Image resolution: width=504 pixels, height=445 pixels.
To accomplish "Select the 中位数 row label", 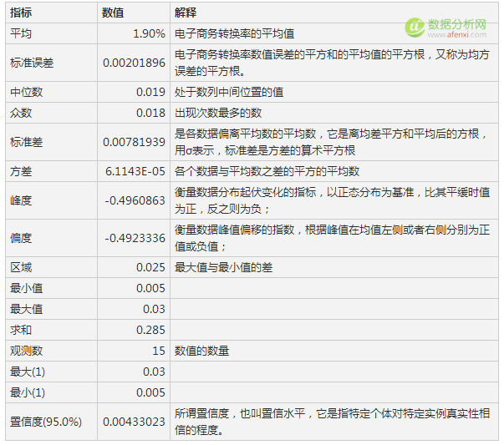I will tap(27, 92).
